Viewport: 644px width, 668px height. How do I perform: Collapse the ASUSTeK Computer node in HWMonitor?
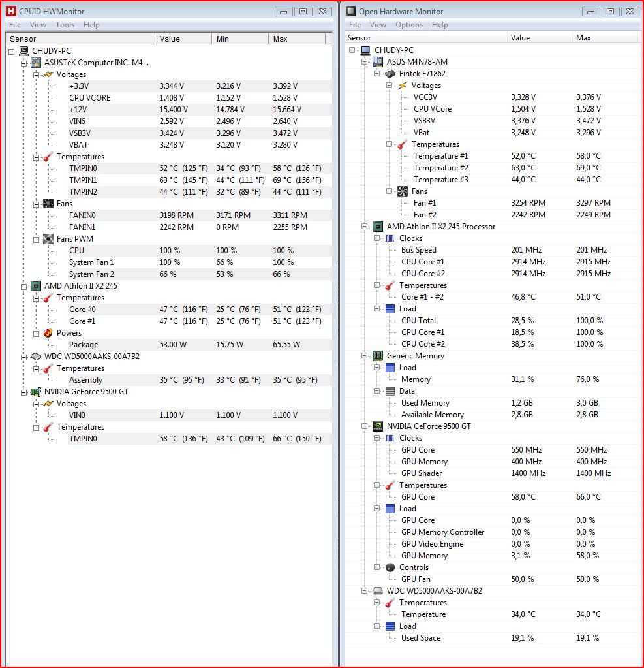coord(24,63)
